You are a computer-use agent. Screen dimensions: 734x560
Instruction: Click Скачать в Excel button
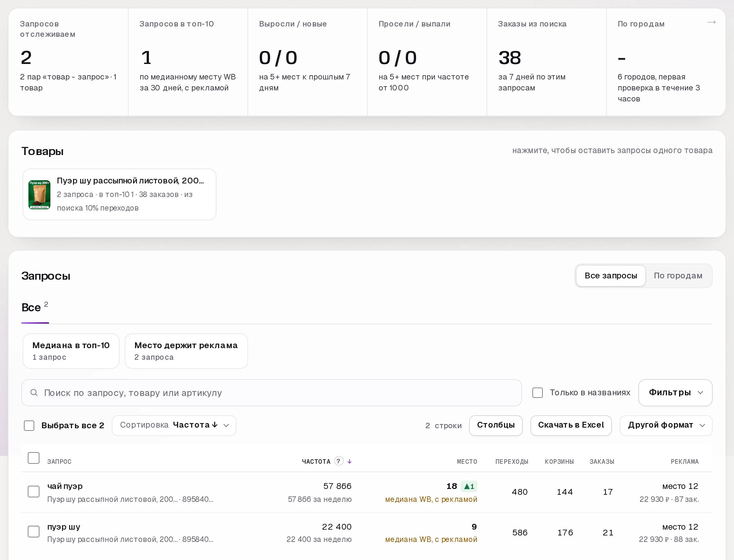[571, 425]
